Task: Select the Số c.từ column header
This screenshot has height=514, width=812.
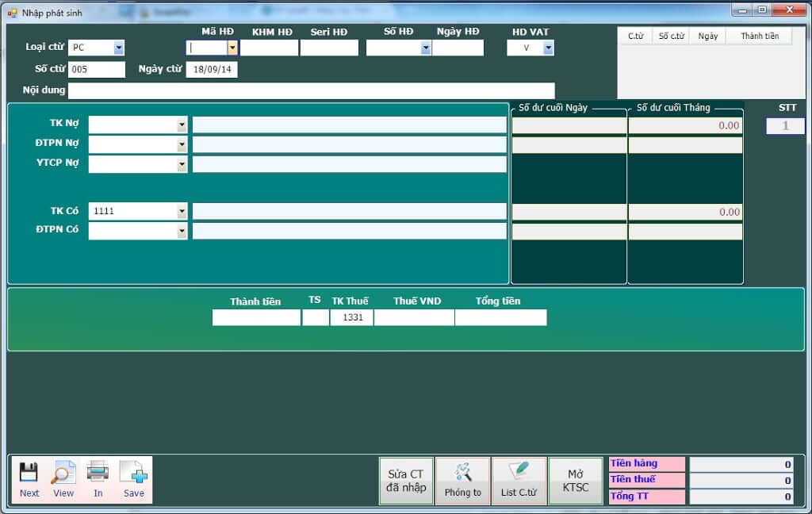Action: [x=671, y=36]
